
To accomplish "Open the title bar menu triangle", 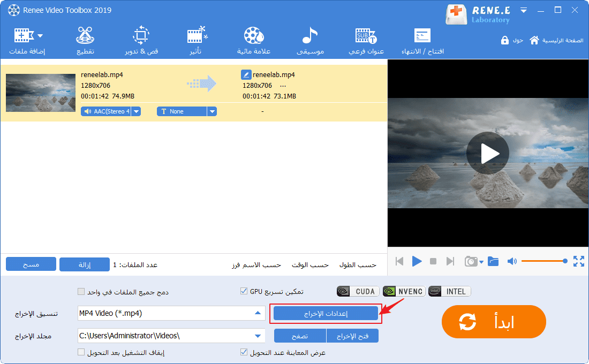I will (x=524, y=10).
